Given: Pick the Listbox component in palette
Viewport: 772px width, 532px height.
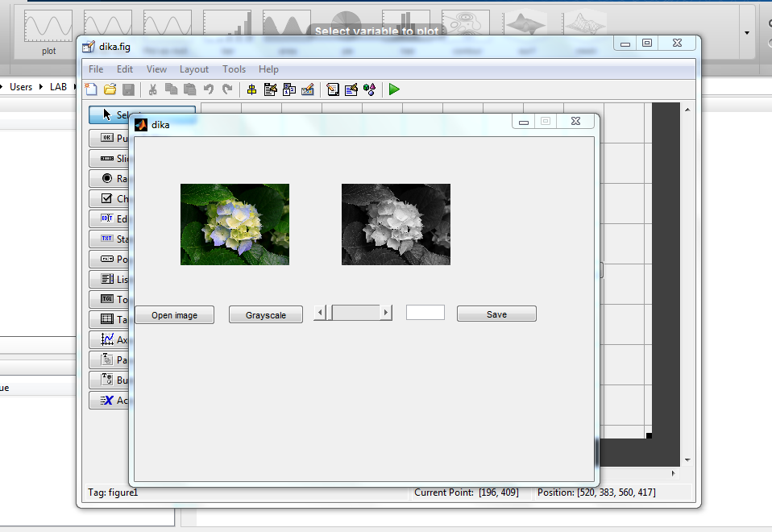Looking at the screenshot, I should pyautogui.click(x=109, y=279).
